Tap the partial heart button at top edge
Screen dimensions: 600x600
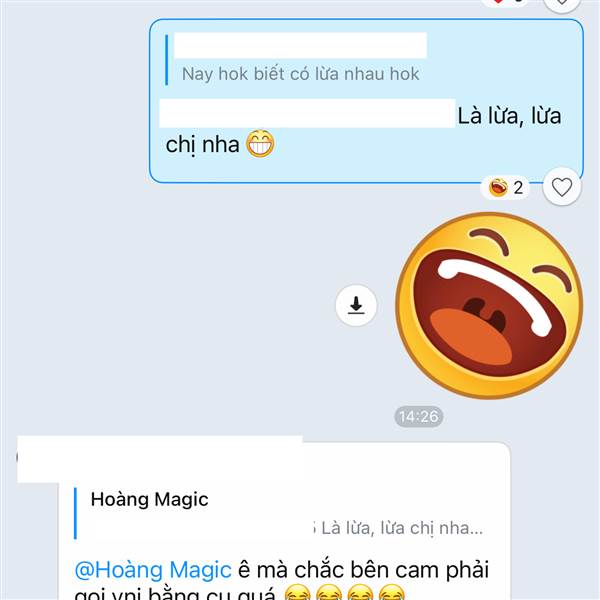point(562,4)
